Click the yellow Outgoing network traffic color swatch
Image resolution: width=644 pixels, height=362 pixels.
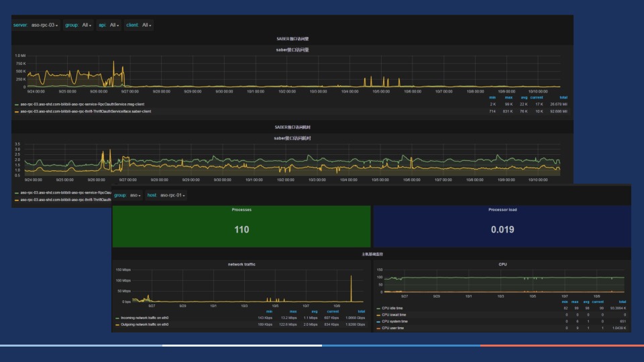tap(117, 324)
